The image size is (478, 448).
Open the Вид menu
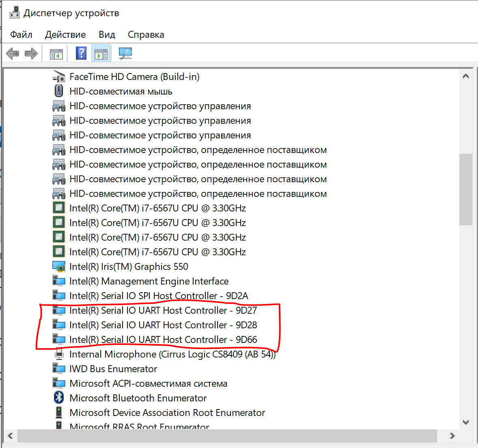pos(107,34)
